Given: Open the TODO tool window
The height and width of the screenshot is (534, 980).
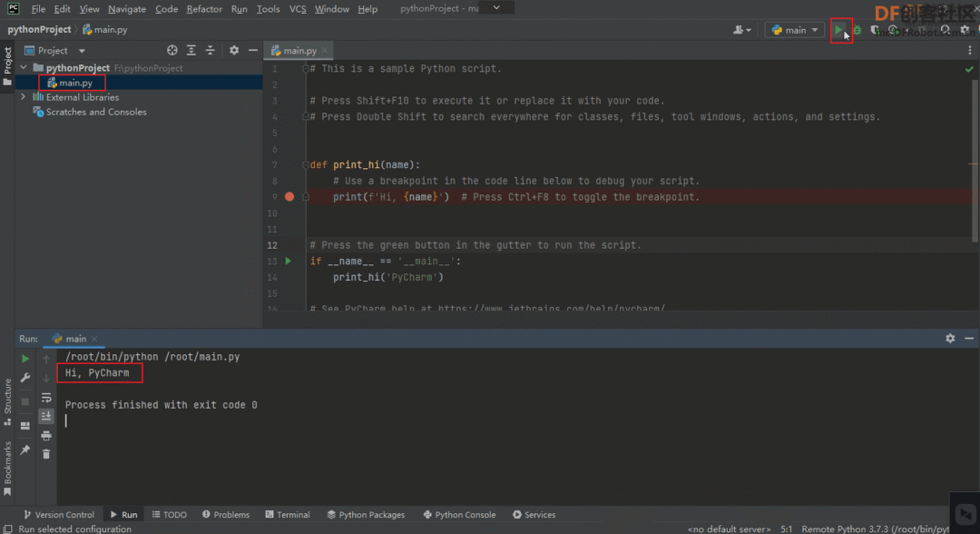Looking at the screenshot, I should pyautogui.click(x=170, y=515).
